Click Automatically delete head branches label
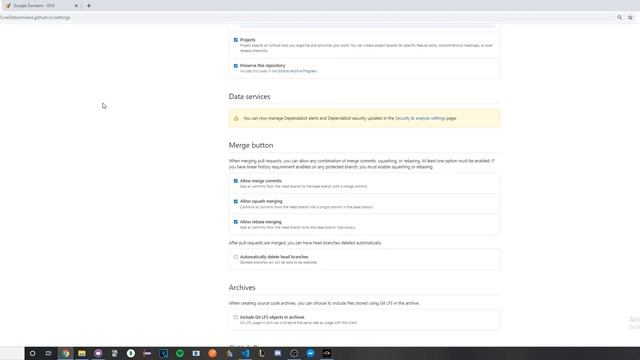This screenshot has height=360, width=640. [x=274, y=257]
